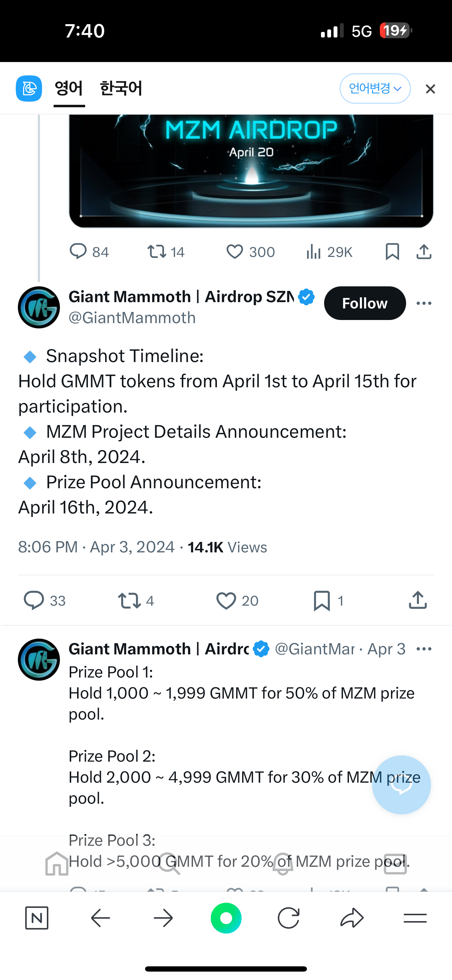Tap the translator app logo icon
Viewport: 452px width, 980px height.
[29, 89]
